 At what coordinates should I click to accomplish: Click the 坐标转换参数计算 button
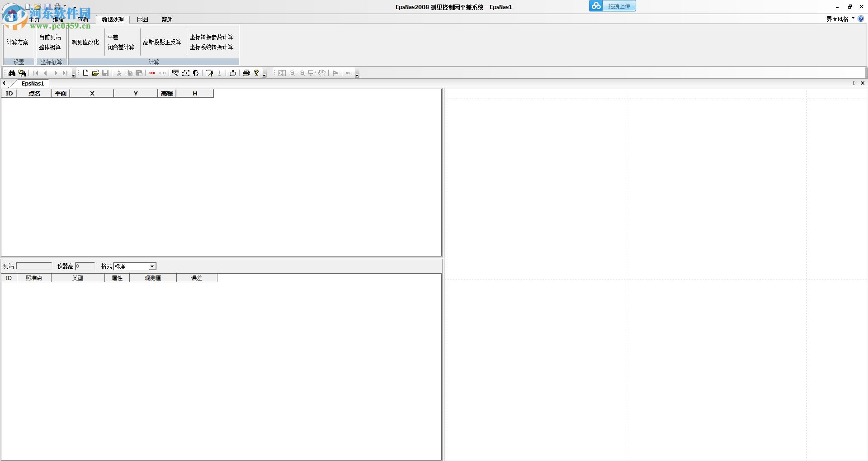click(x=211, y=37)
